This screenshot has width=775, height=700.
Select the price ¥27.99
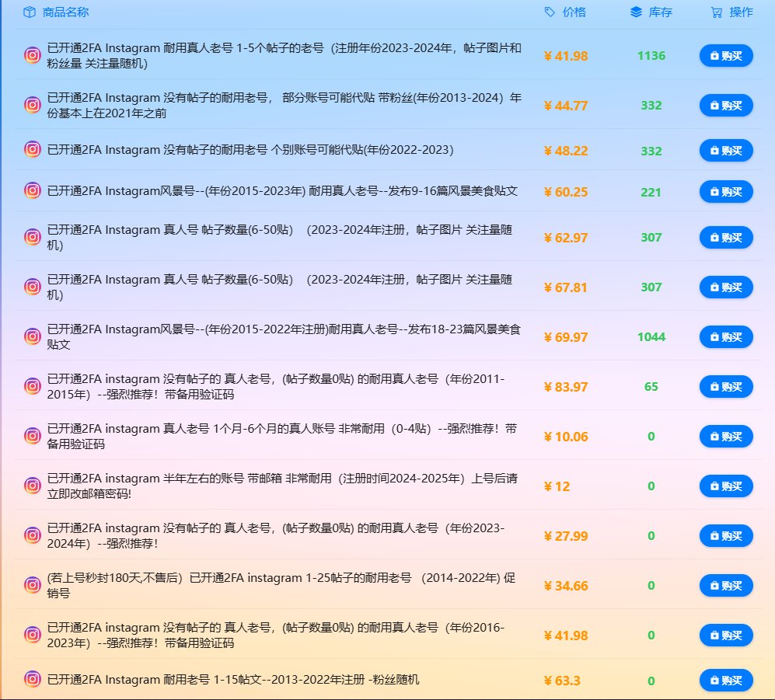565,536
